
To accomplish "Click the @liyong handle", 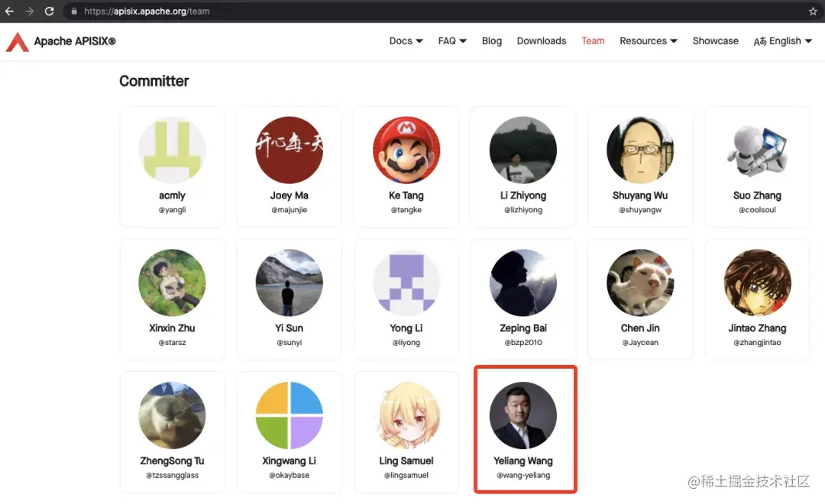I will 406,342.
